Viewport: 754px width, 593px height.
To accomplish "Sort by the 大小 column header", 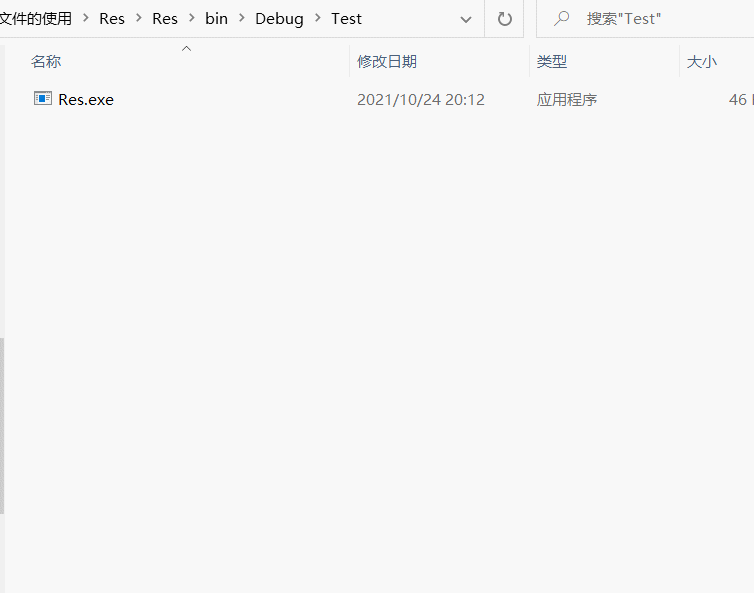I will 701,62.
